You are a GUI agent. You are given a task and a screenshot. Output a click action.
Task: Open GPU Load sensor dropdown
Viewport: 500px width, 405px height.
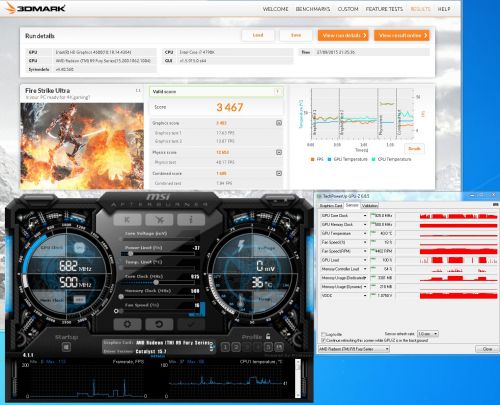coord(365,260)
